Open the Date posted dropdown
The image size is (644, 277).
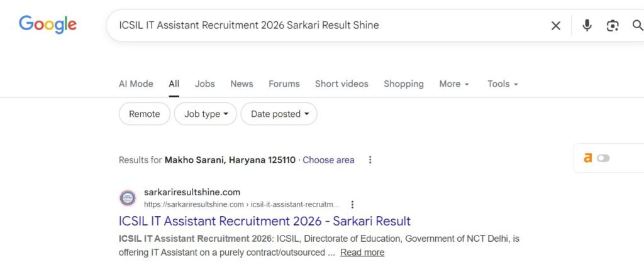click(x=279, y=114)
